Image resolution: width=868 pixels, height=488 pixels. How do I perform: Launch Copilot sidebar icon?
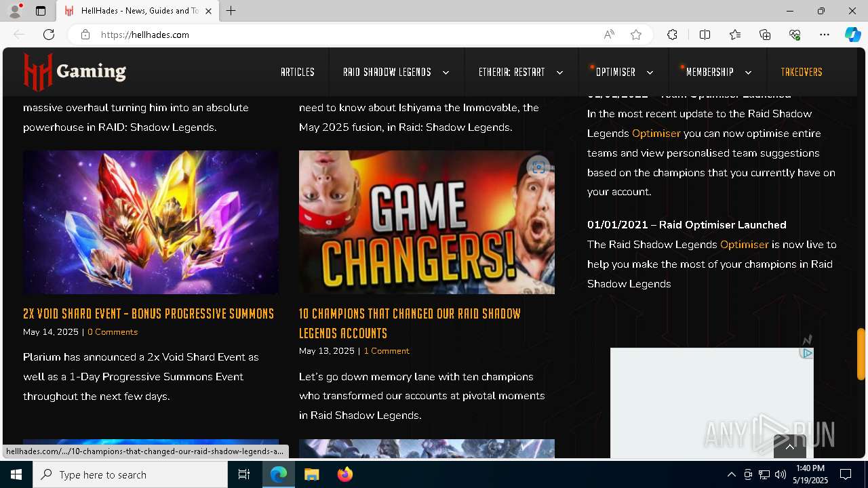click(852, 35)
